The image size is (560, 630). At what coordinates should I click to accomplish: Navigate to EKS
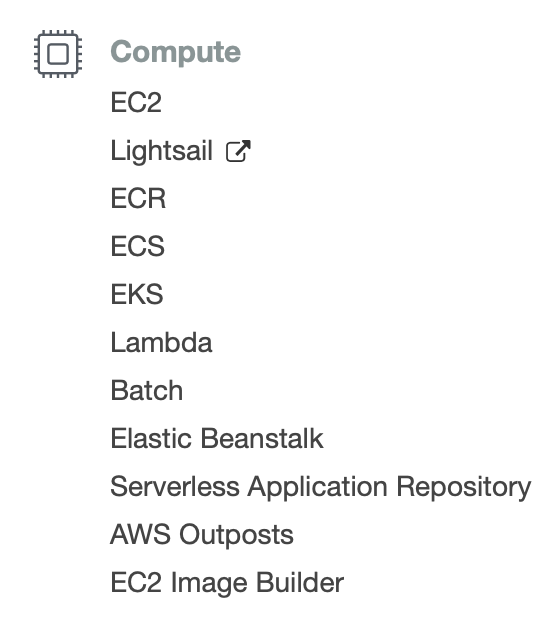pos(137,294)
